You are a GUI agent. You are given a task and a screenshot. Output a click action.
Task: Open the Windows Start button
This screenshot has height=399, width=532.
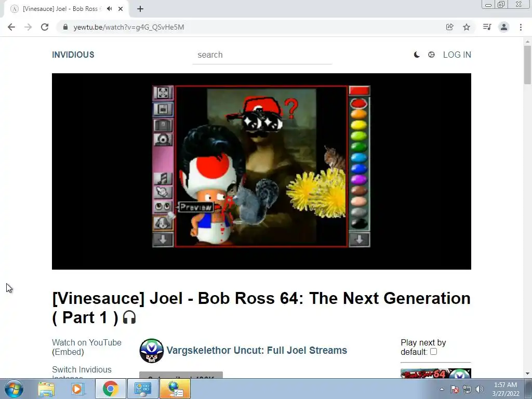point(14,389)
